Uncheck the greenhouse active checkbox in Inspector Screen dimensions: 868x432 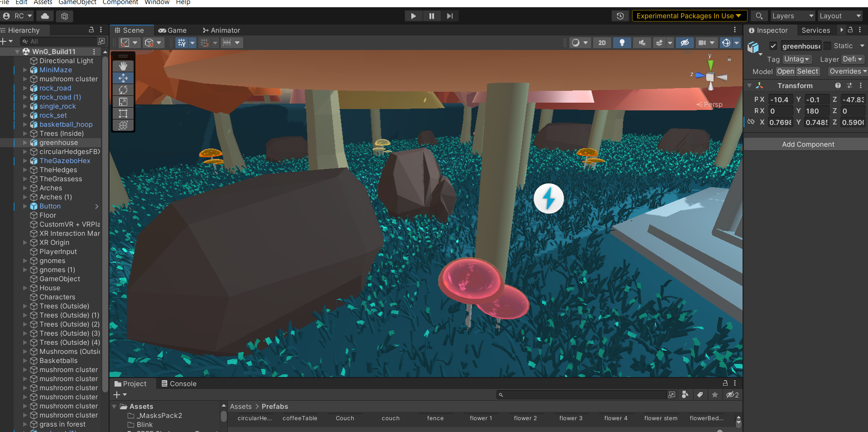(773, 46)
